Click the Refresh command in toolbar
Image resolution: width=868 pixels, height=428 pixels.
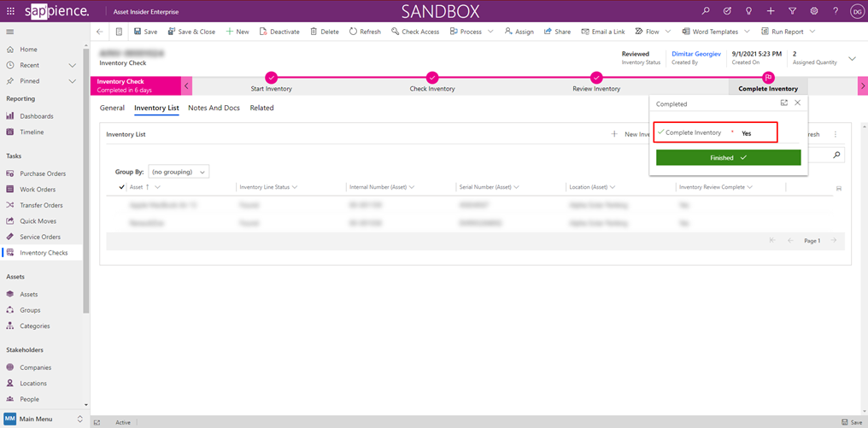tap(365, 32)
